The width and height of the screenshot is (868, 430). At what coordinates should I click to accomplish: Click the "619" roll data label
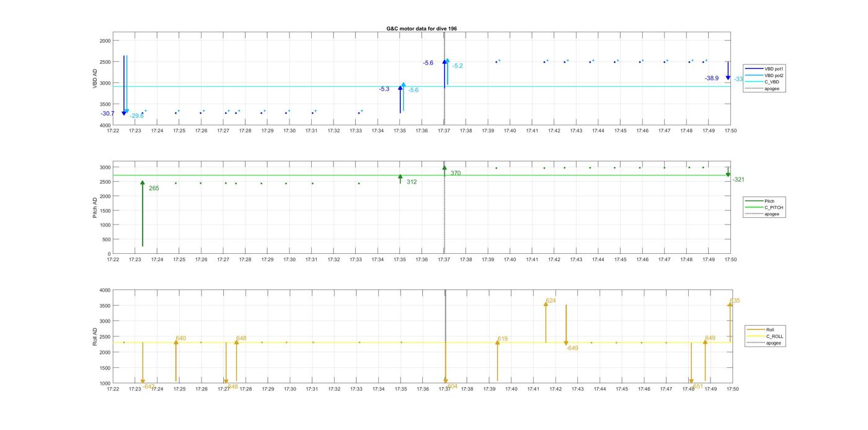coord(502,339)
